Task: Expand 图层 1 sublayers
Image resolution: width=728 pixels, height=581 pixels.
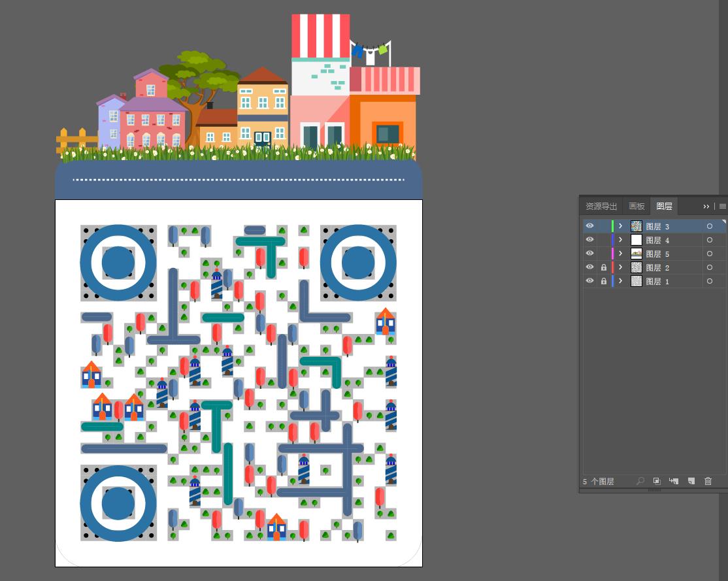Action: (620, 281)
